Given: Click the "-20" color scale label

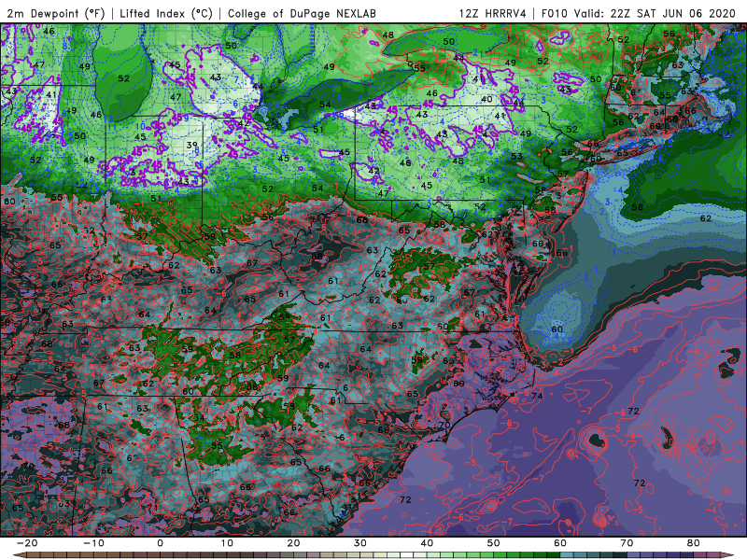Looking at the screenshot, I should (27, 543).
